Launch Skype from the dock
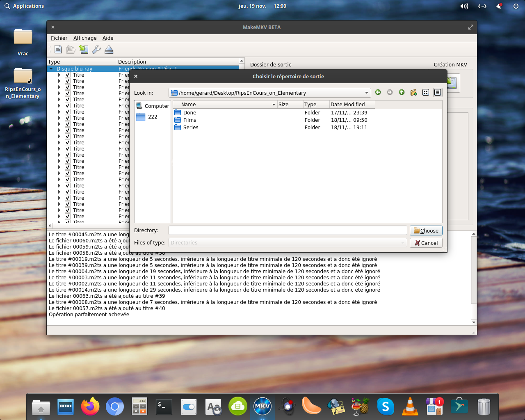This screenshot has height=420, width=525. [x=386, y=407]
